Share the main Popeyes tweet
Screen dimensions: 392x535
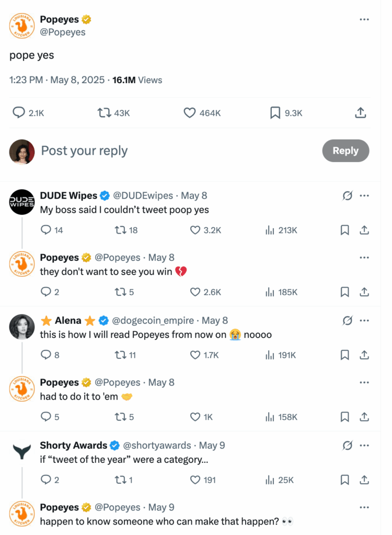tap(360, 112)
